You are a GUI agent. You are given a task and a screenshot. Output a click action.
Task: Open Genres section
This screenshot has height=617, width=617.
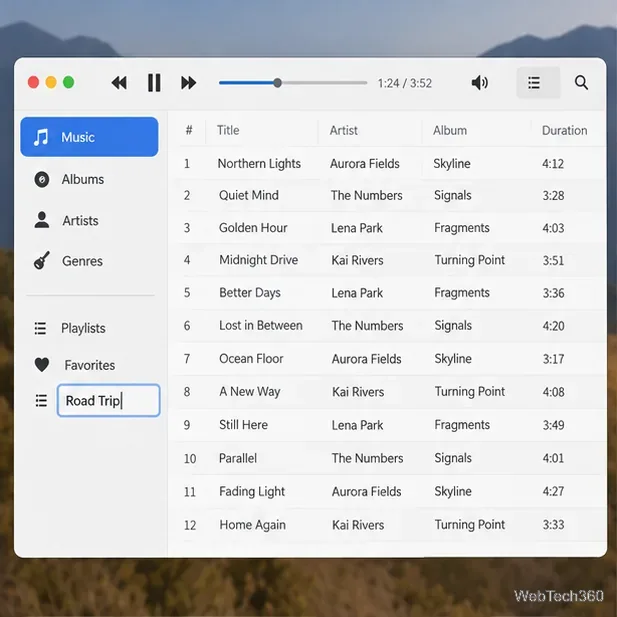(x=82, y=261)
